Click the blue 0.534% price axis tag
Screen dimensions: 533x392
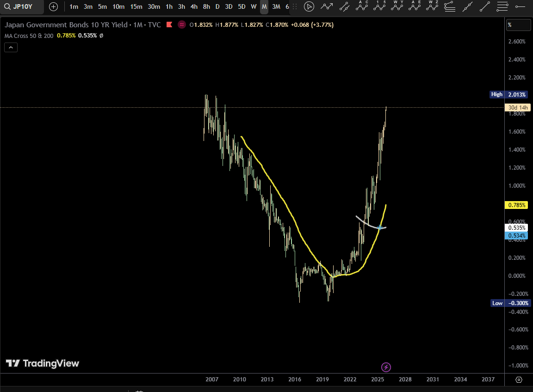coord(517,235)
